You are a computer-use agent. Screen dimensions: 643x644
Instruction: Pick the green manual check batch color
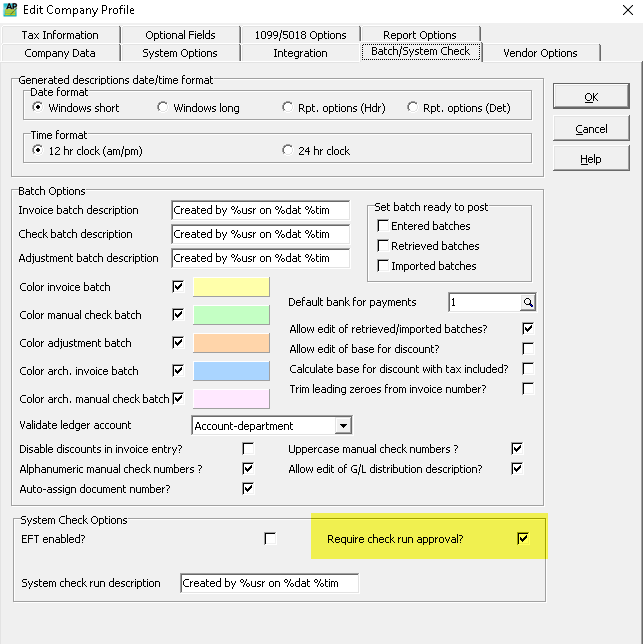click(x=231, y=315)
